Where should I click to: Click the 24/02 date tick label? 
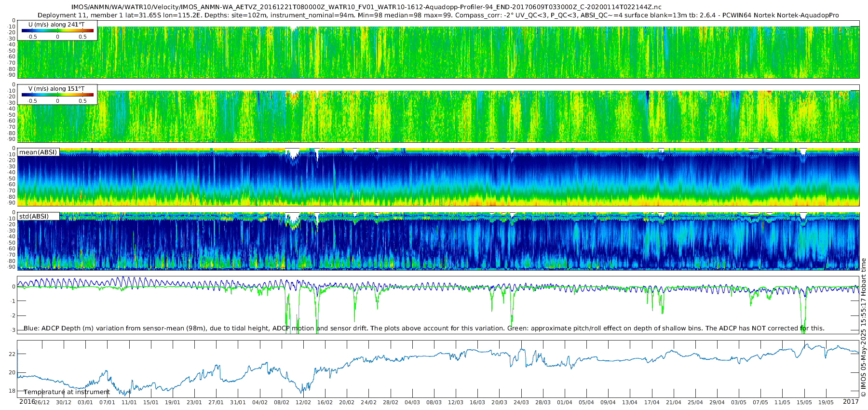(x=368, y=402)
